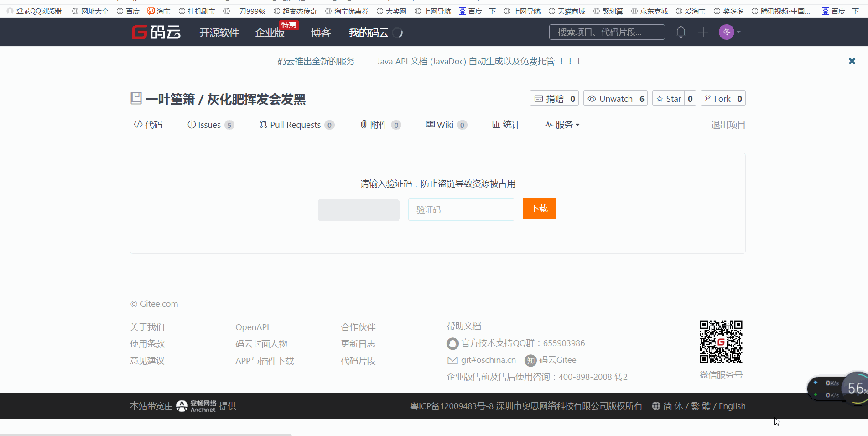Click the mail envelope icon in footer
The image size is (868, 436).
coord(452,360)
